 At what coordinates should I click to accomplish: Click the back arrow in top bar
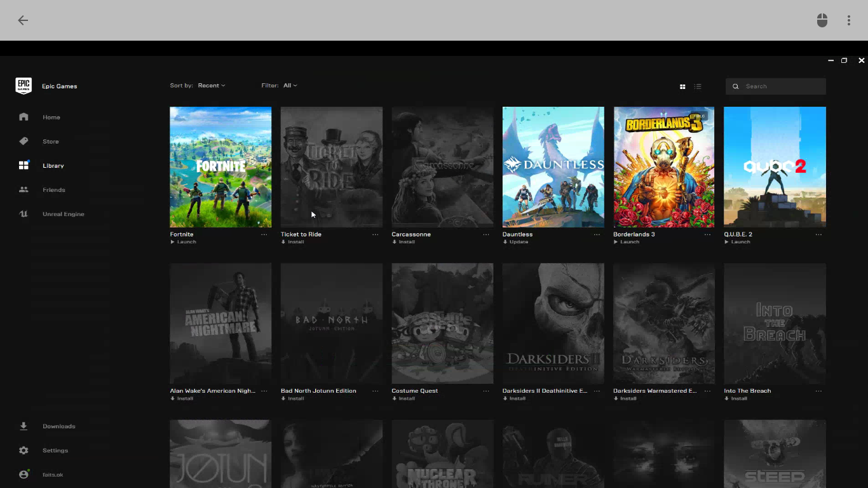tap(23, 20)
